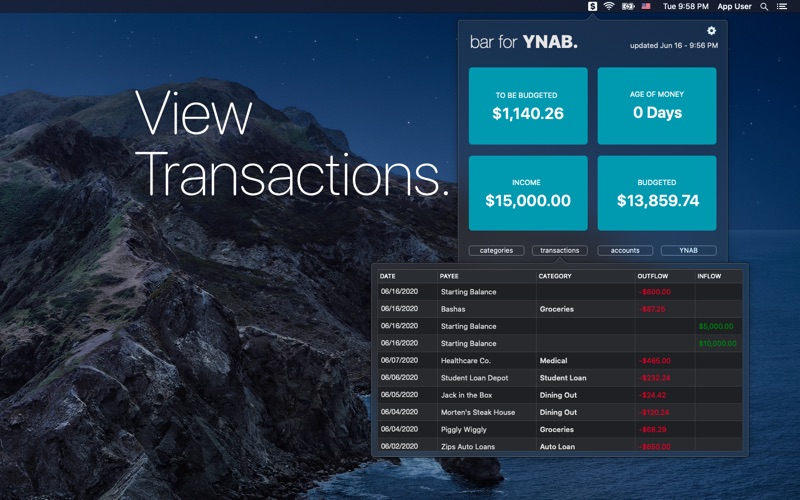
Task: Click the -$24.42 outflow value
Action: [653, 395]
